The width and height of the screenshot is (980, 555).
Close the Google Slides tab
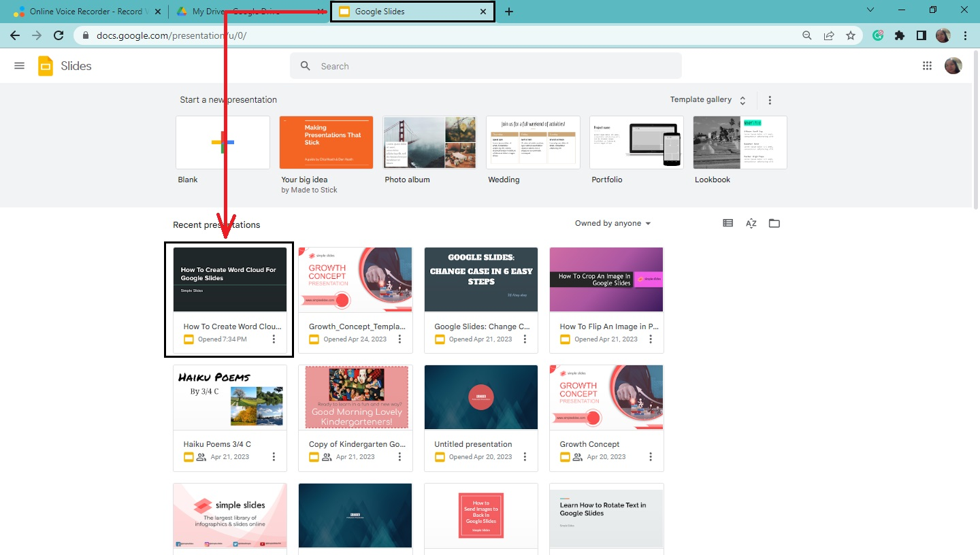[x=483, y=12]
